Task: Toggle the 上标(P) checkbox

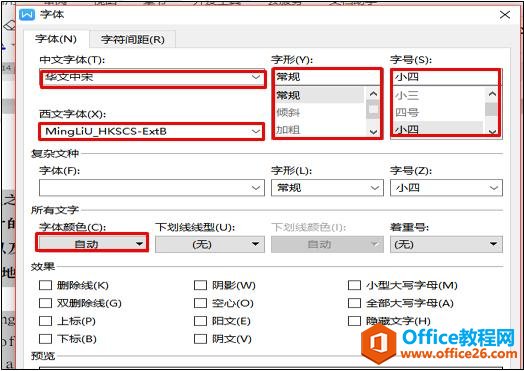Action: point(45,321)
